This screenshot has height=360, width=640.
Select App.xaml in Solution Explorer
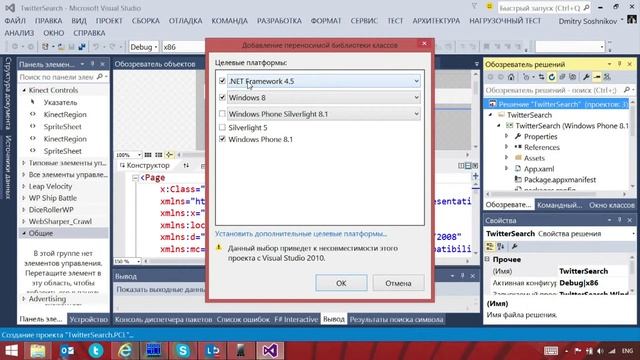(539, 169)
